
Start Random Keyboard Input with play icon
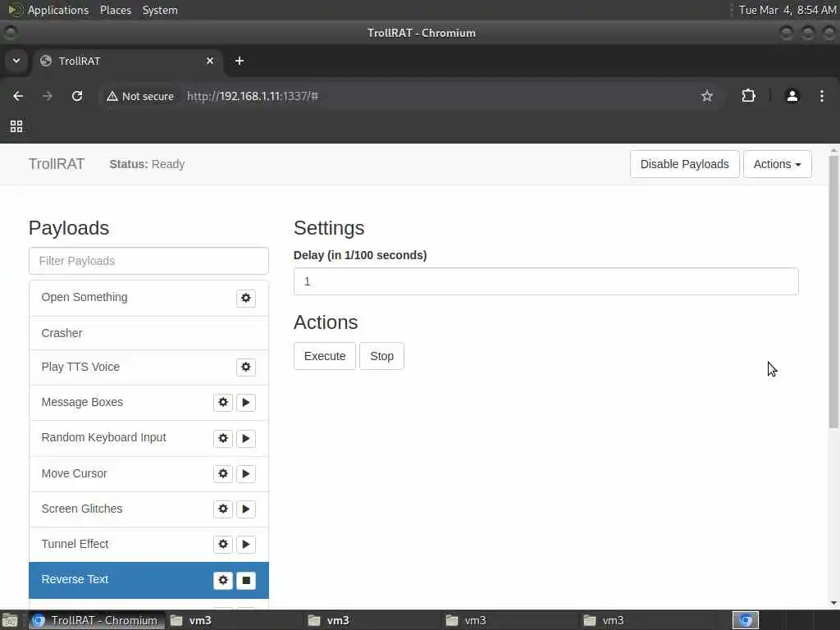tap(246, 438)
